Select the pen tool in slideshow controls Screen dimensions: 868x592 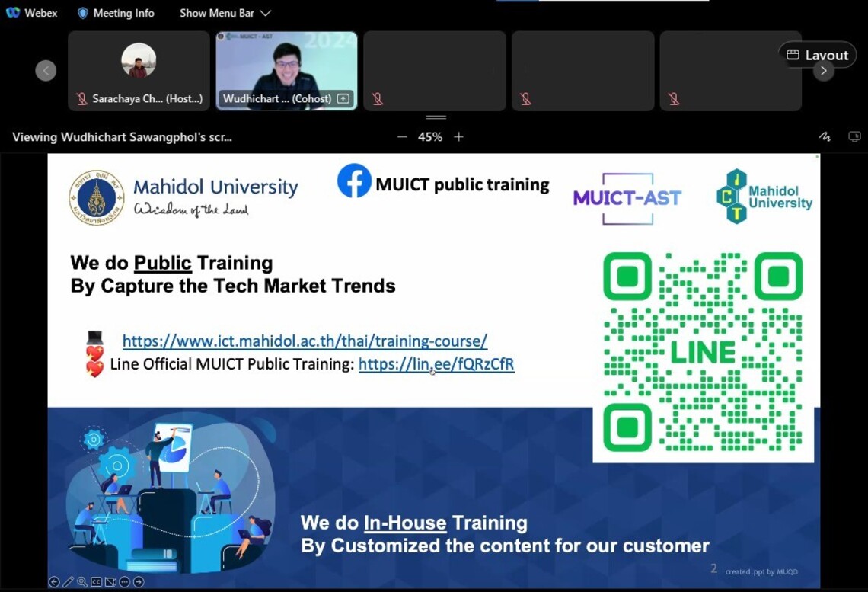click(68, 582)
